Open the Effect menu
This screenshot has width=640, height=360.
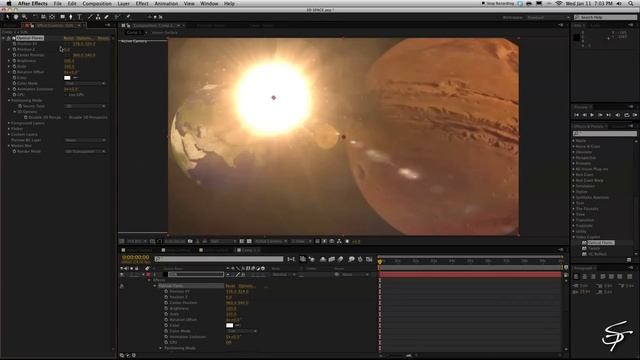coord(142,3)
